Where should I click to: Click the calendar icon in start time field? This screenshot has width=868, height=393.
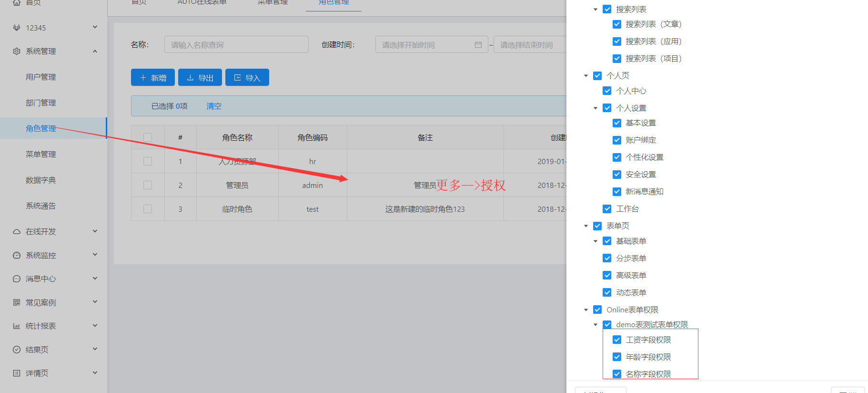click(478, 45)
